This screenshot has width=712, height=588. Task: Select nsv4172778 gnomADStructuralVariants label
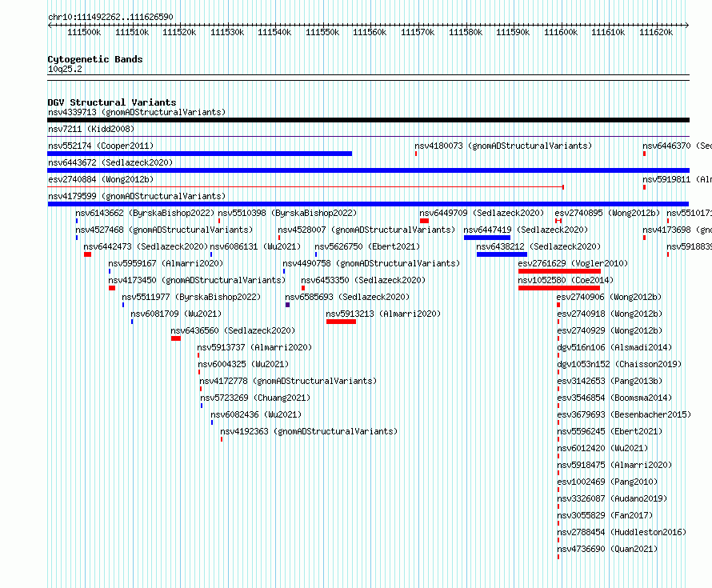pos(288,381)
